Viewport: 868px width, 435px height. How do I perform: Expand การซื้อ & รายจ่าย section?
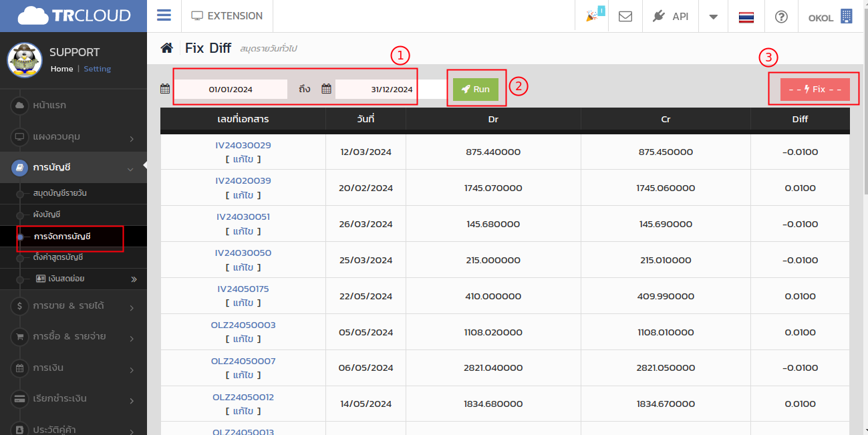(x=74, y=337)
